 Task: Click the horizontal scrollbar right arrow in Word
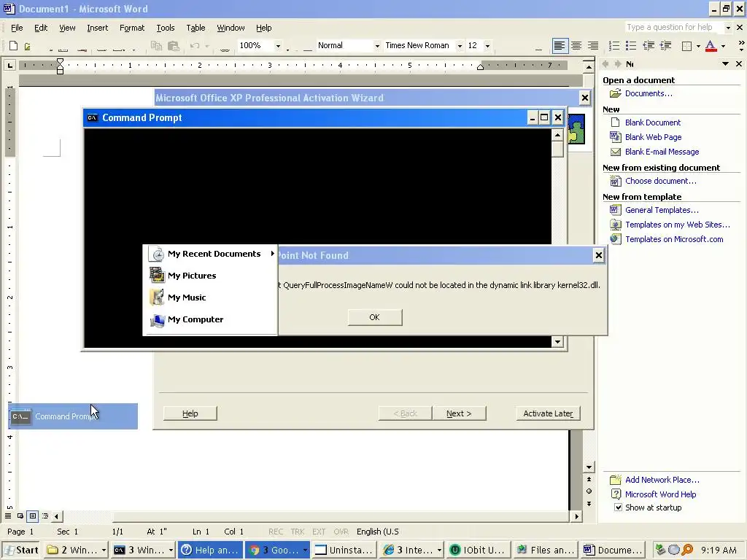click(576, 516)
